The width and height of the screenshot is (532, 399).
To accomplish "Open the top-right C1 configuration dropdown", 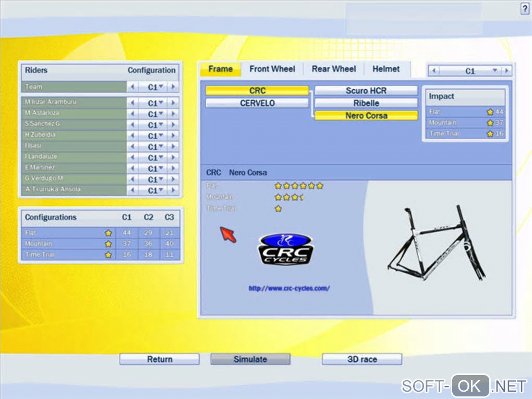I will 470,70.
